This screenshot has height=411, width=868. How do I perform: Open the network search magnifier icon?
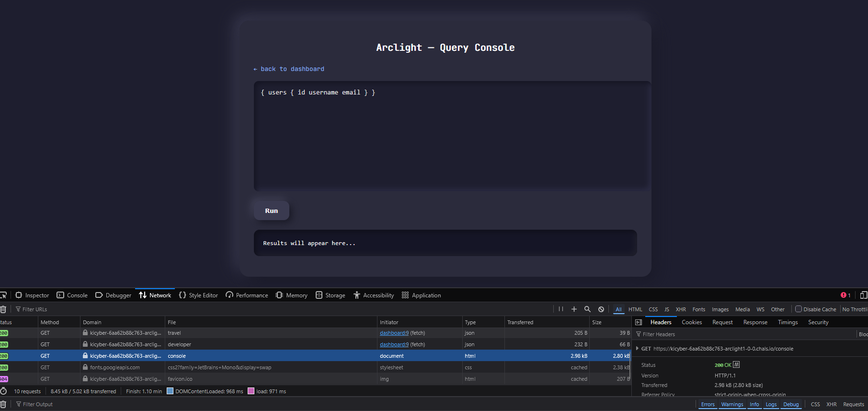[587, 309]
